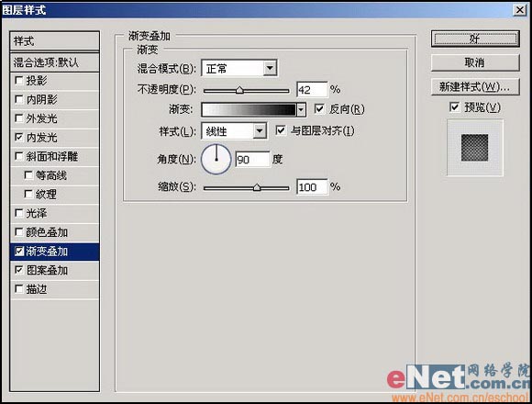The width and height of the screenshot is (532, 404).
Task: Toggle the 预览(V) preview checkbox
Action: point(454,107)
